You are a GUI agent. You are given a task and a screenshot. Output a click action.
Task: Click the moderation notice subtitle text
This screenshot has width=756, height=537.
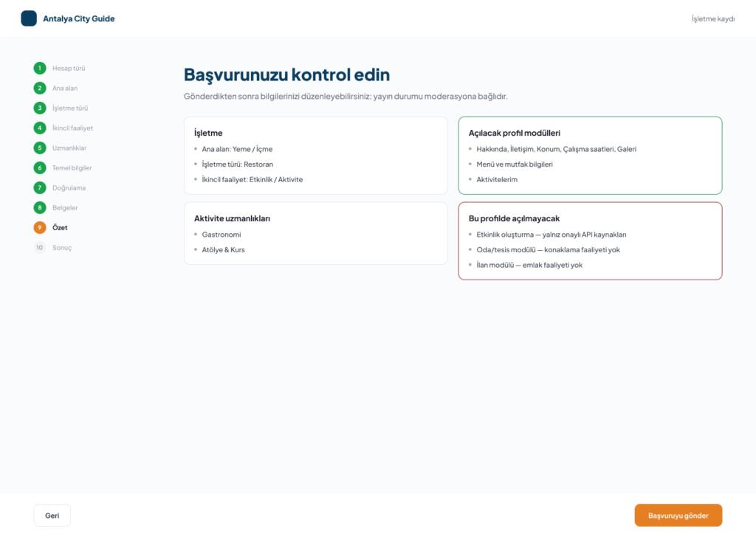click(x=346, y=97)
